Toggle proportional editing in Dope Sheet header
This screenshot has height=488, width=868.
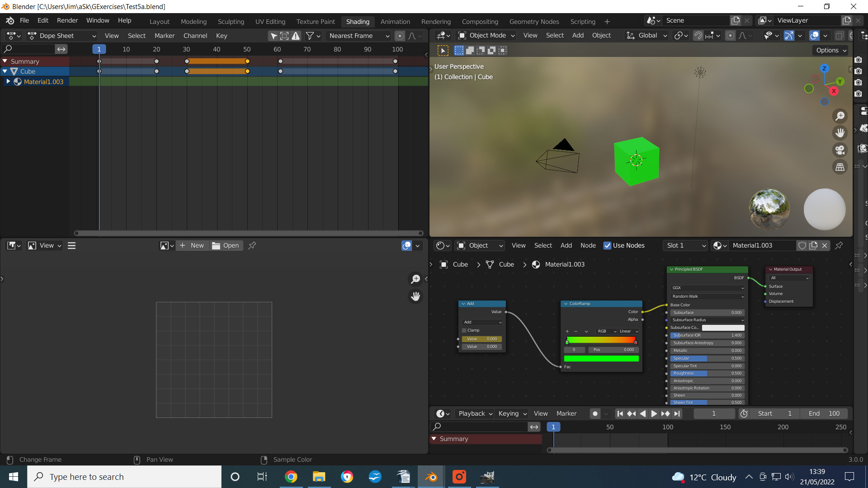point(400,36)
